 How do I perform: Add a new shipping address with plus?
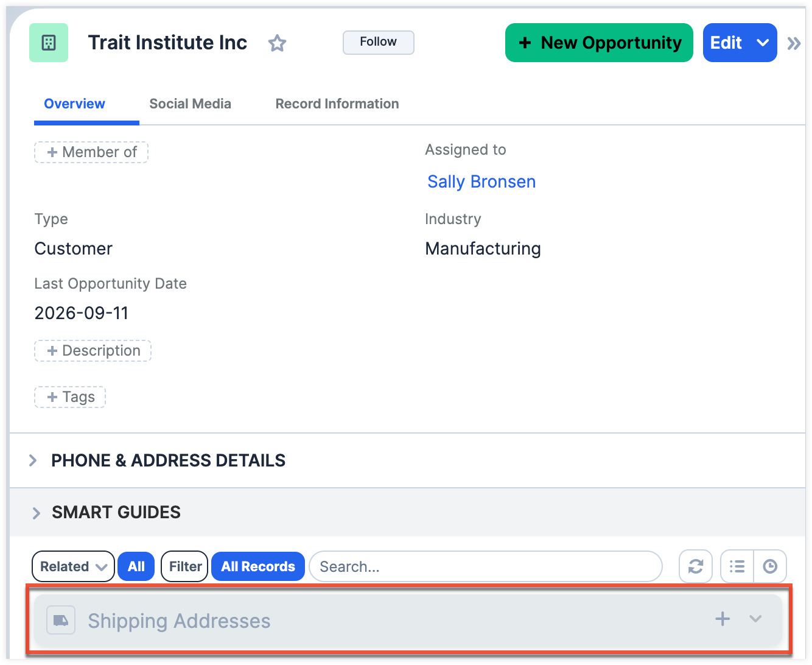pos(723,619)
